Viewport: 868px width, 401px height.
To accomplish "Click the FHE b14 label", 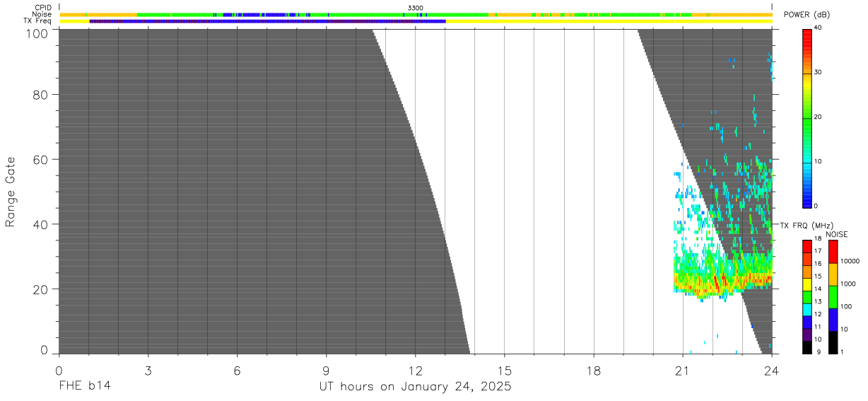I will click(x=85, y=387).
